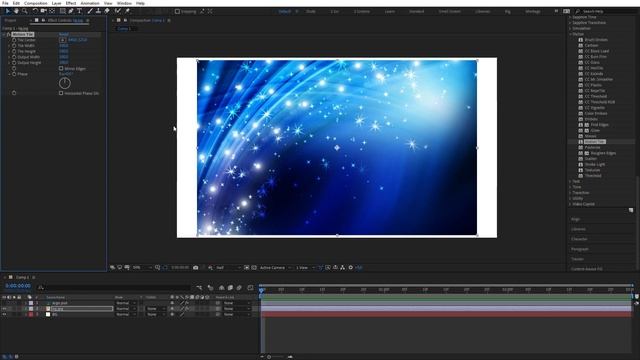Expand the Video Copilot effects category

tap(570, 204)
